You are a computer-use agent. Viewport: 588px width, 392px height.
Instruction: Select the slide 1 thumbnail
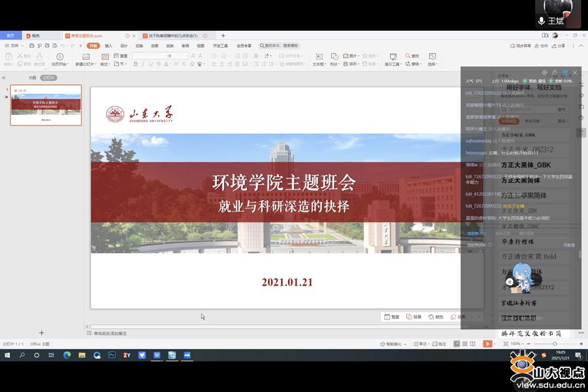pos(46,105)
